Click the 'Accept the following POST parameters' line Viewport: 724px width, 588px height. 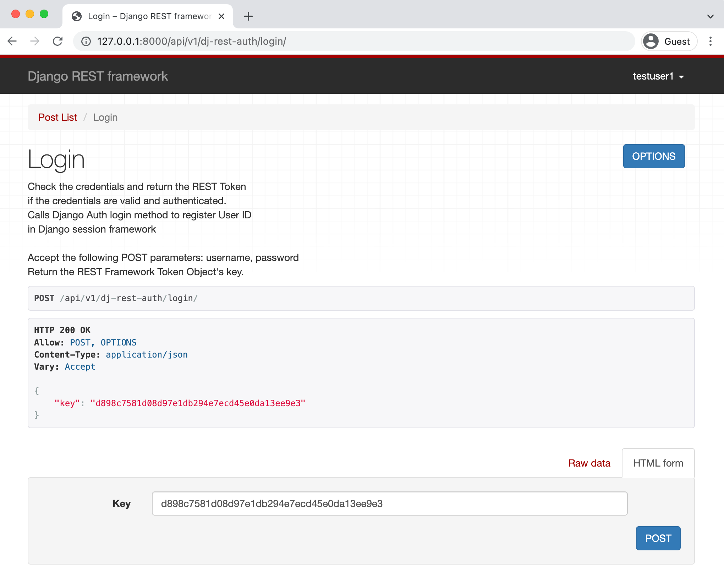(163, 258)
